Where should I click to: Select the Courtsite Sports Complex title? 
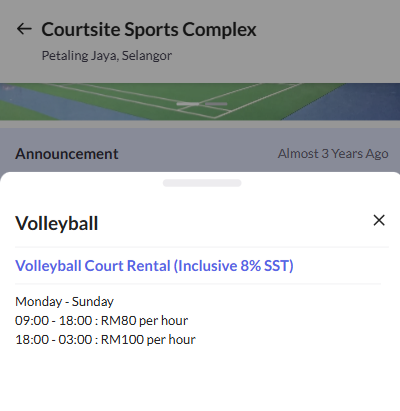[x=149, y=29]
